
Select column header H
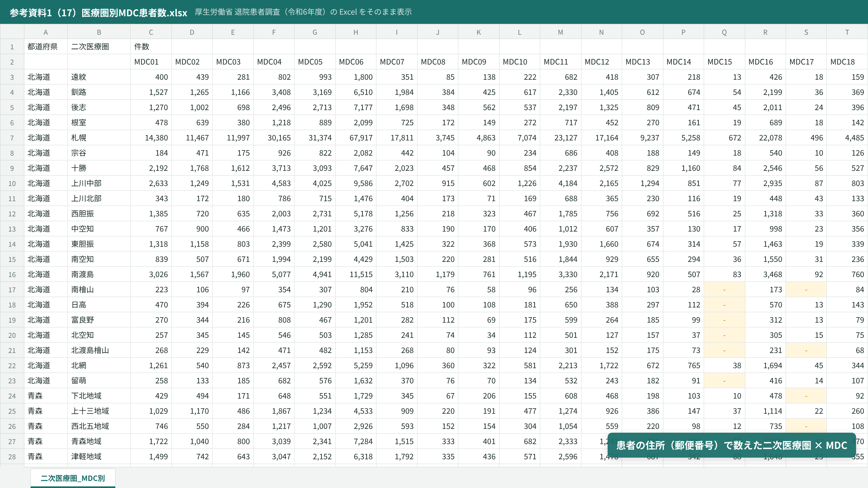tap(356, 32)
